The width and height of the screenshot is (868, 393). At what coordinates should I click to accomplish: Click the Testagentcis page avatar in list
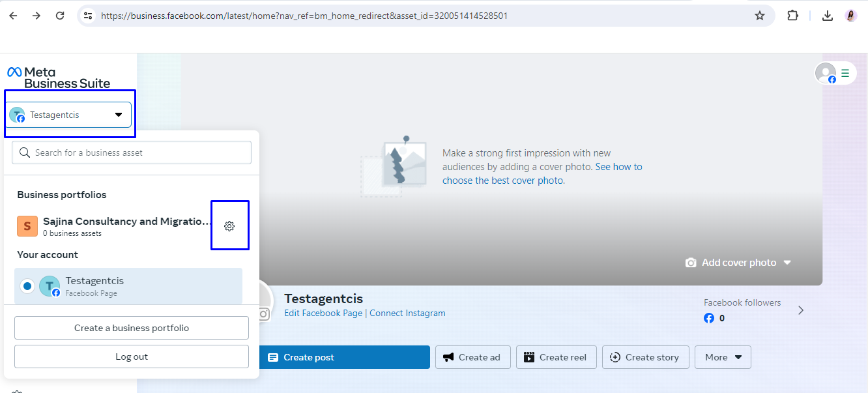point(50,286)
